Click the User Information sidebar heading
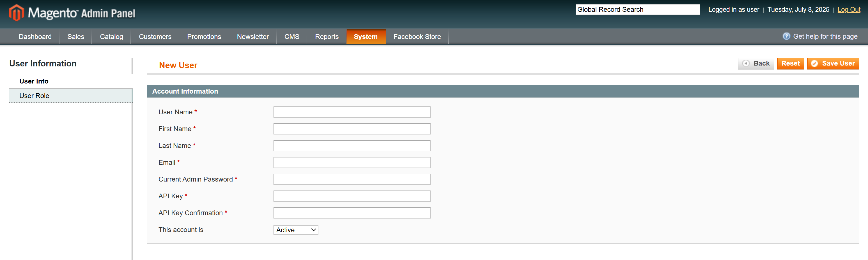This screenshot has width=868, height=260. click(x=43, y=64)
